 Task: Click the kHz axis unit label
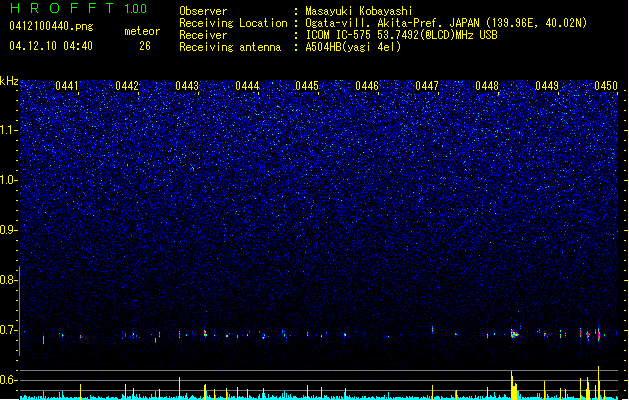(x=9, y=81)
